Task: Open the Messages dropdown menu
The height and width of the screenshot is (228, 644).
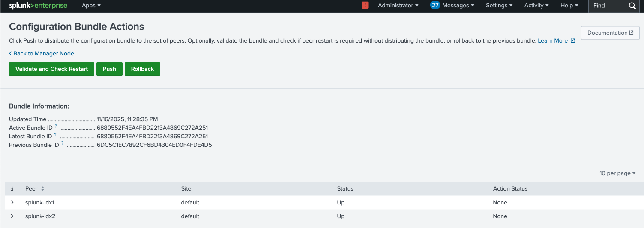Action: [x=452, y=6]
